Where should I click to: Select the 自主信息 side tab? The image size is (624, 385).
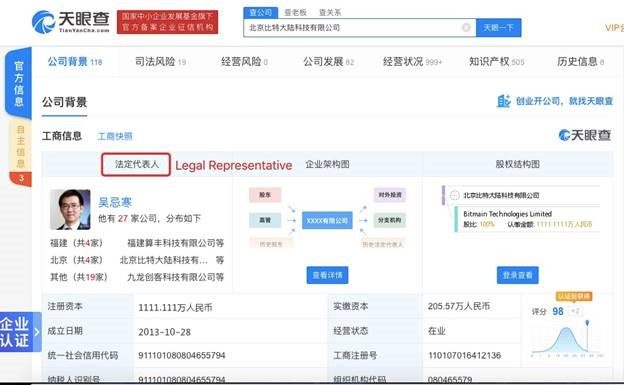pyautogui.click(x=20, y=146)
